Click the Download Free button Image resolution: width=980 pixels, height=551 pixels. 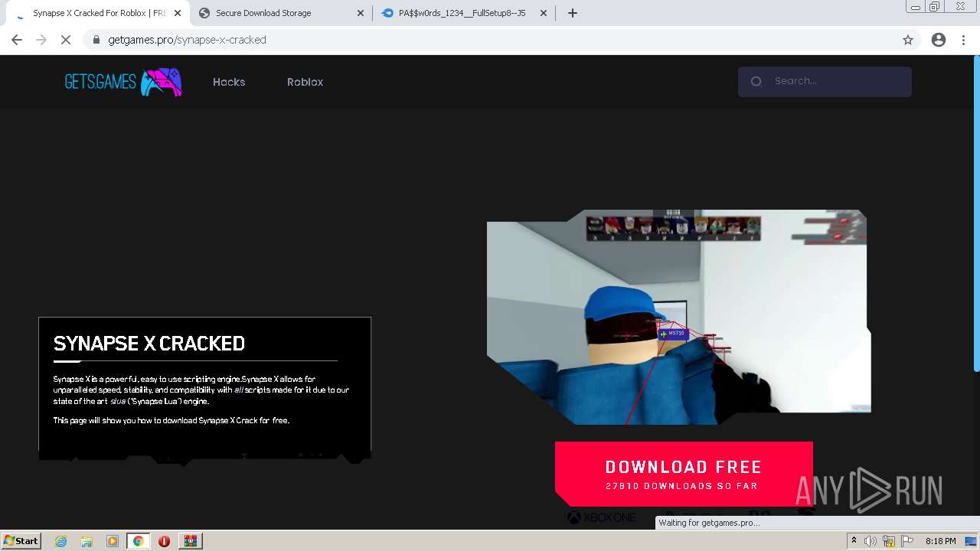[x=684, y=474]
